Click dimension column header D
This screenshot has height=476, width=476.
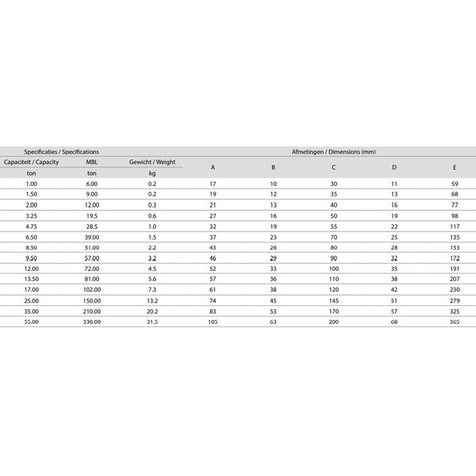coord(394,167)
